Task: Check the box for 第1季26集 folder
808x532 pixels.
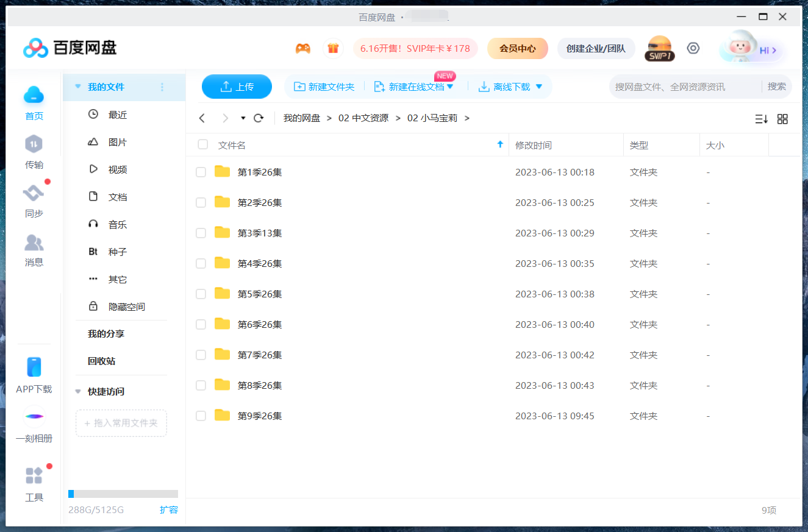Action: [201, 172]
